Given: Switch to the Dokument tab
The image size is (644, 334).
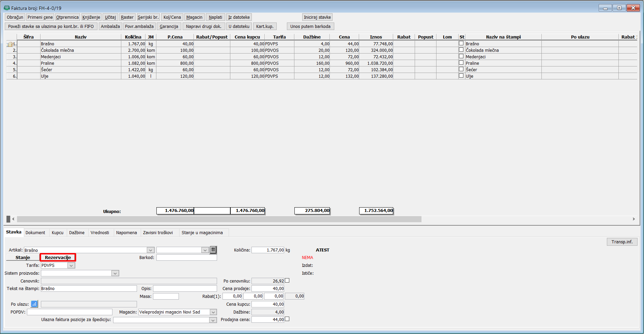Looking at the screenshot, I should (x=35, y=233).
